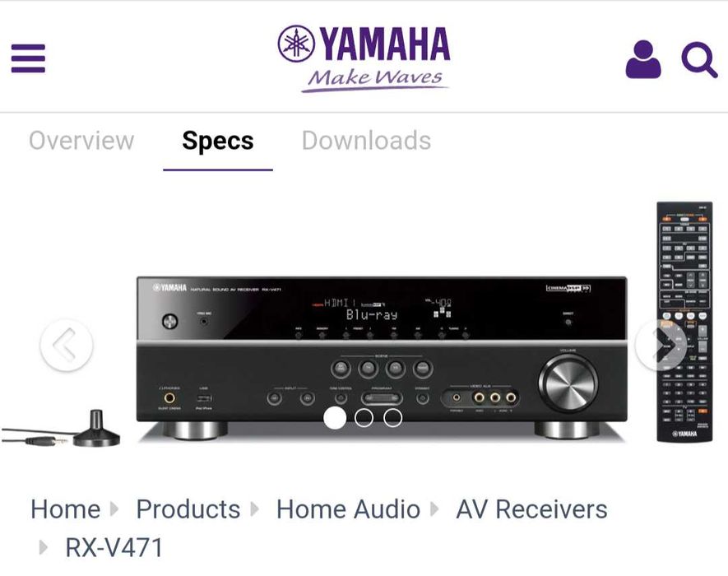Switch to the Specs tab

[x=218, y=141]
